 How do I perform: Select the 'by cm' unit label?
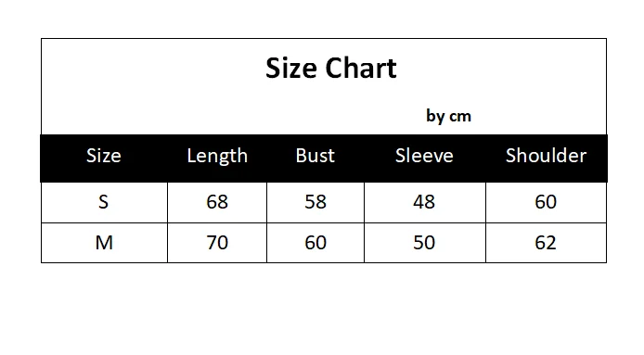448,116
